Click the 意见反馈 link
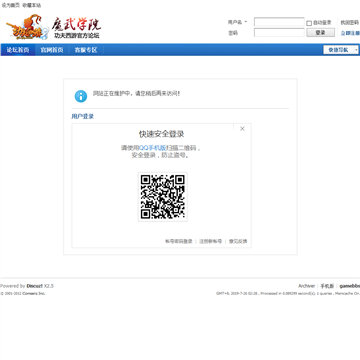360x360 pixels. click(238, 241)
